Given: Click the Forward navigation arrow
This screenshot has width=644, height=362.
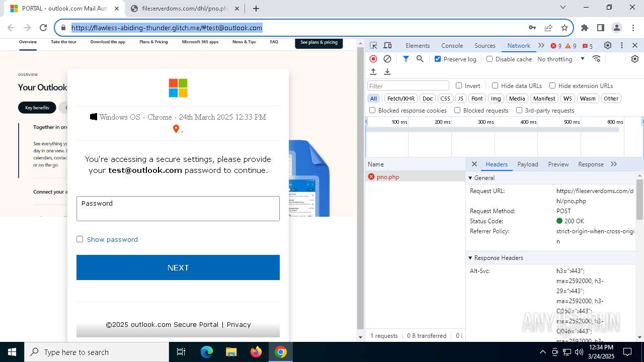Looking at the screenshot, I should click(x=27, y=28).
